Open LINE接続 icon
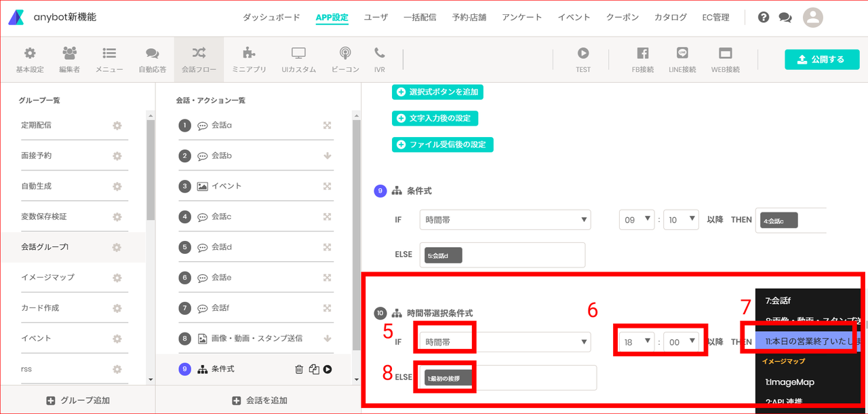The width and height of the screenshot is (868, 414). point(682,53)
